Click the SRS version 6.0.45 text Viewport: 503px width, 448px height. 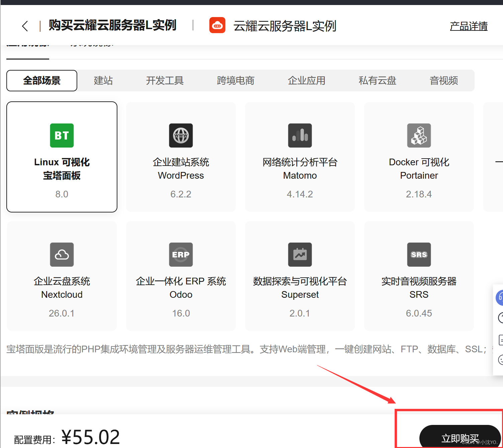[419, 313]
